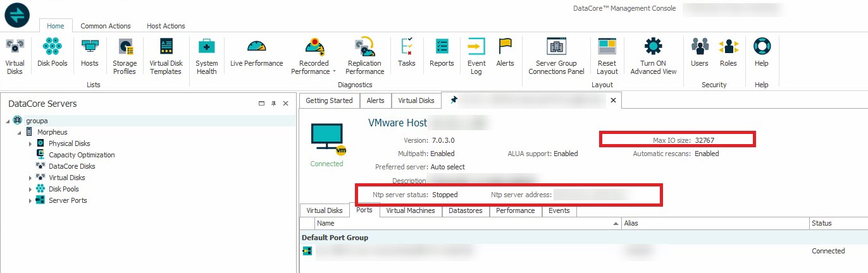The image size is (868, 273).
Task: Open Replication Performance
Action: [365, 56]
